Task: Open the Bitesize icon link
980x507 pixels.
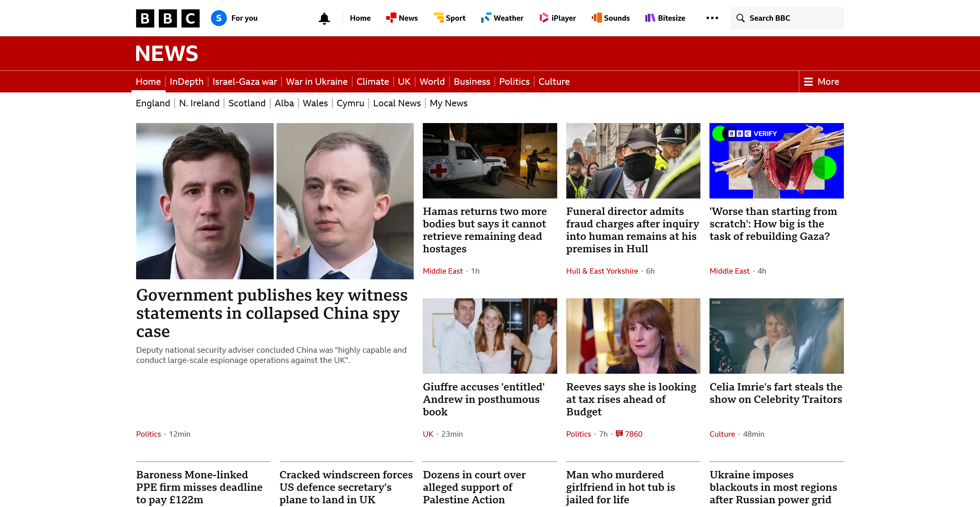Action: point(650,18)
